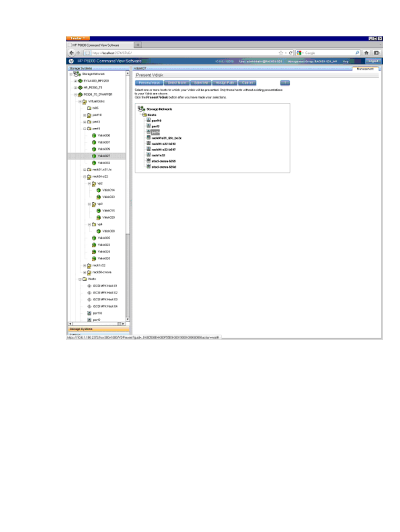Image resolution: width=400 pixels, height=532 pixels.
Task: Click the Vdisk007 disk icon
Action: pyautogui.click(x=94, y=142)
